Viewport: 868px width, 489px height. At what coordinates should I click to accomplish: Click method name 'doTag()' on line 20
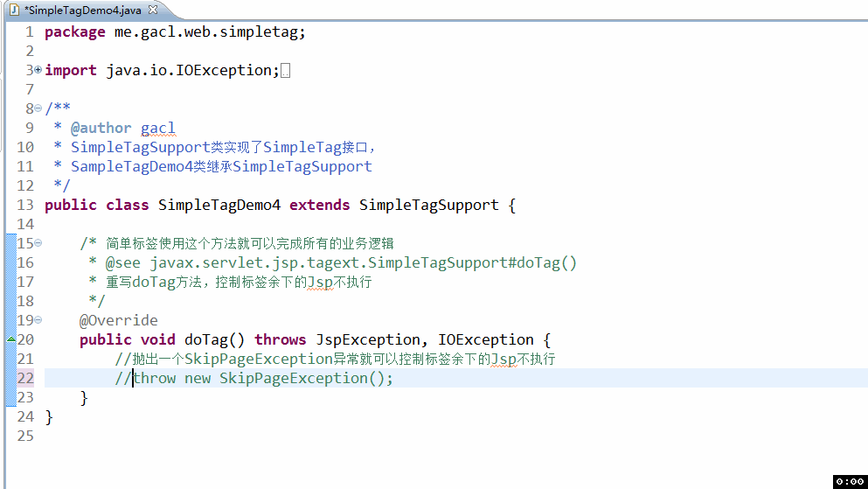click(214, 339)
